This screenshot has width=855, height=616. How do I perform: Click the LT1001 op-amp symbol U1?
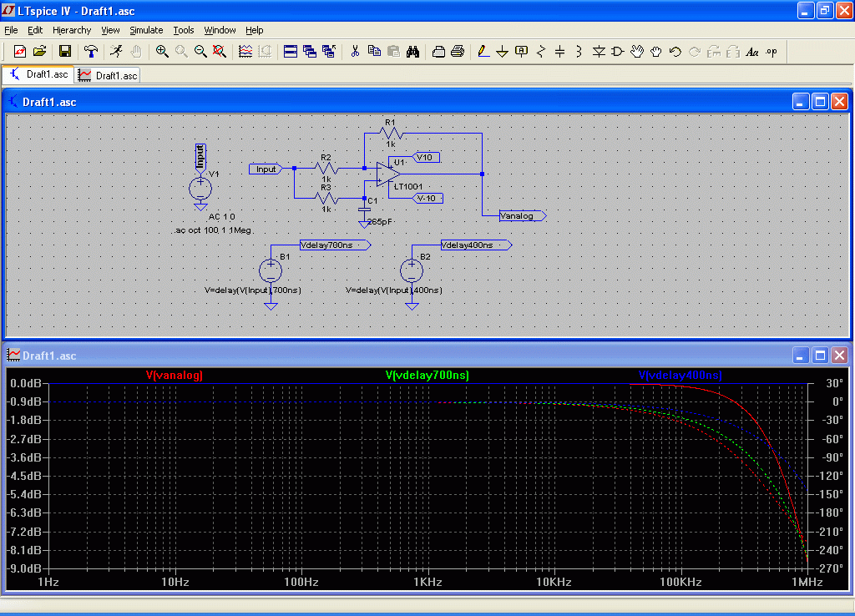(387, 174)
